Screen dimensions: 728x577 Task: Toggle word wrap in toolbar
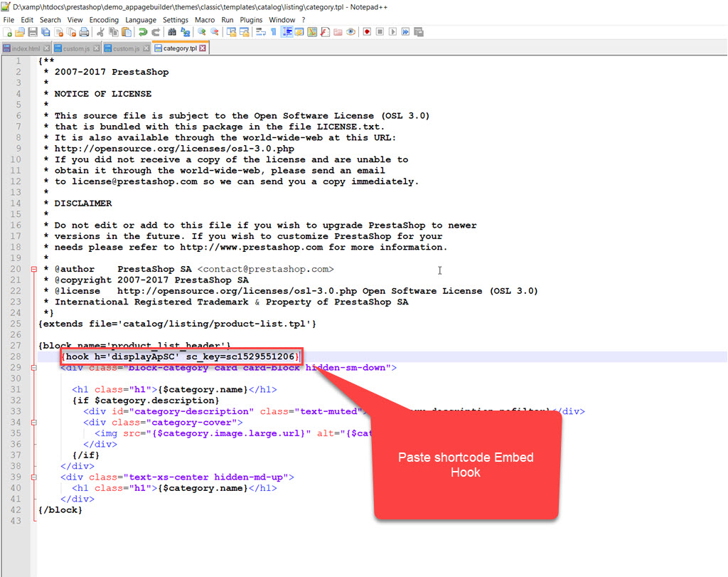click(x=260, y=32)
